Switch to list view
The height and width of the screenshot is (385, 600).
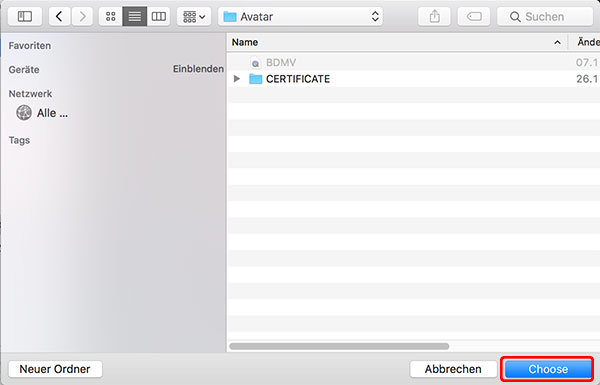coord(134,16)
